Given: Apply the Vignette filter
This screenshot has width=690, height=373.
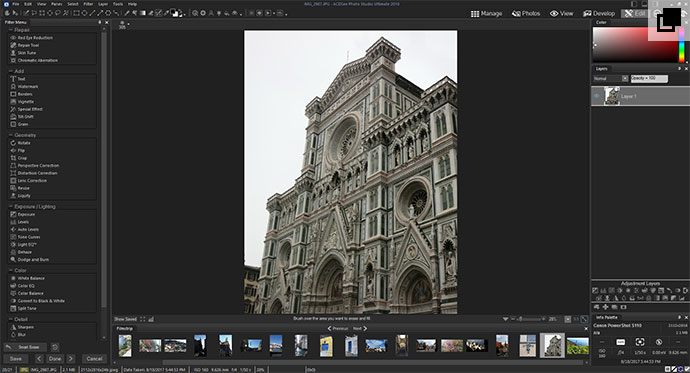Looking at the screenshot, I should (22, 102).
